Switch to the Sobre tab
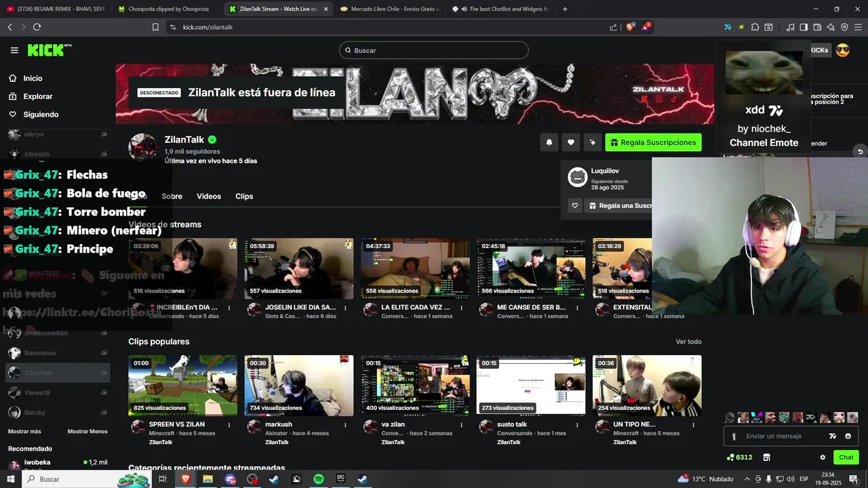868x488 pixels. pos(172,197)
